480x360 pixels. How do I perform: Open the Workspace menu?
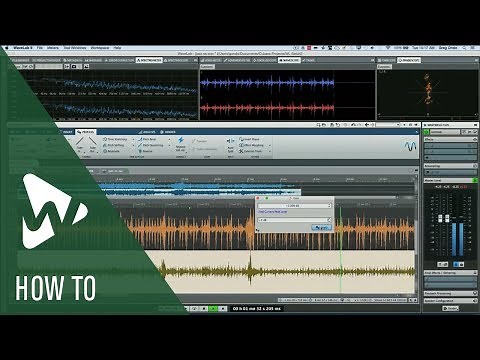[x=100, y=48]
